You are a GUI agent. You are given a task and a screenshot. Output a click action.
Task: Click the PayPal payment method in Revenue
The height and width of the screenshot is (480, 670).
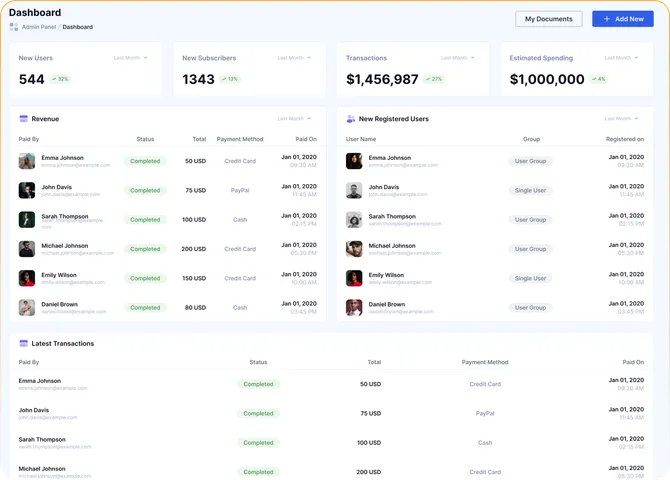240,190
